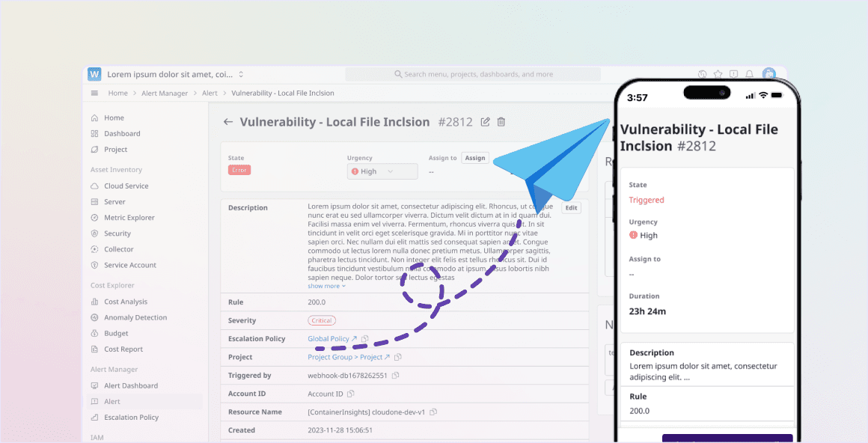Screen dimensions: 868x443
Task: Copy the cloudone-dev-v1 resource name
Action: (x=433, y=412)
